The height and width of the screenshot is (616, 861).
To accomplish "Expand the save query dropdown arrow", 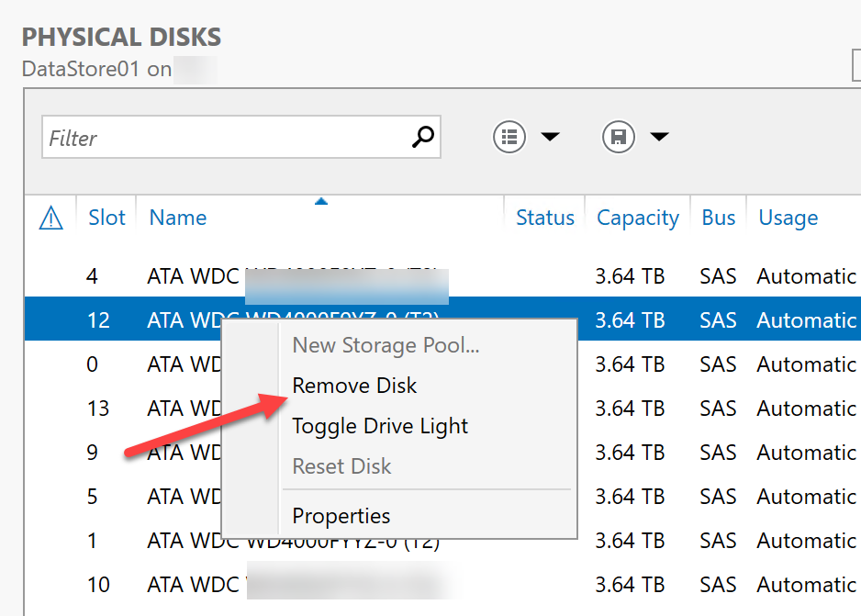I will (x=659, y=137).
